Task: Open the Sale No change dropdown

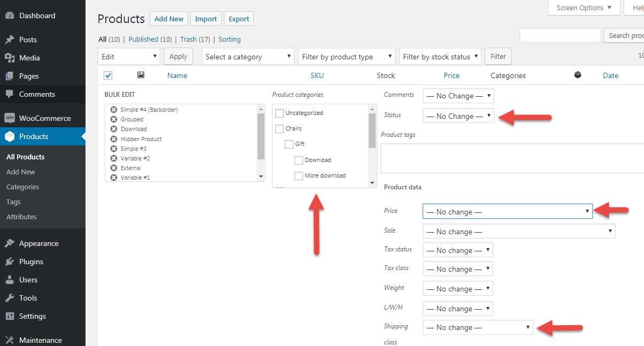Action: click(519, 231)
